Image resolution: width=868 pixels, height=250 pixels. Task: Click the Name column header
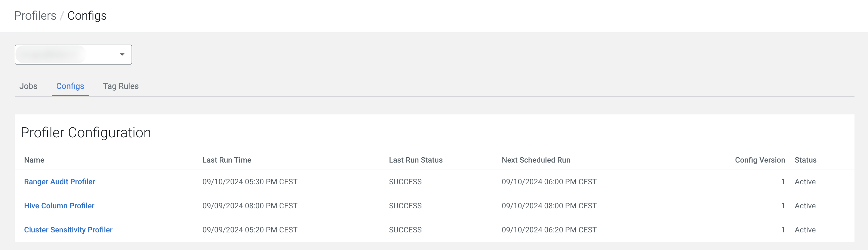(34, 160)
